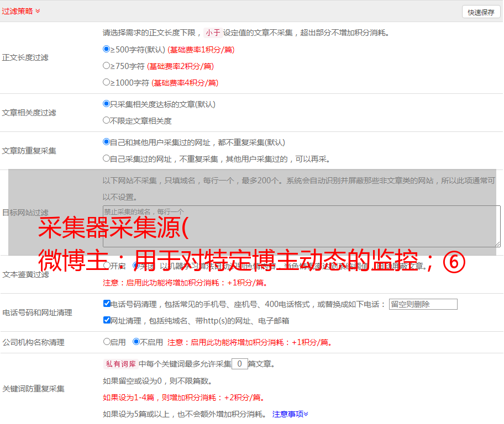504x424 pixels.
Task: Click the 公司机构名称清理 row label
Action: [33, 342]
